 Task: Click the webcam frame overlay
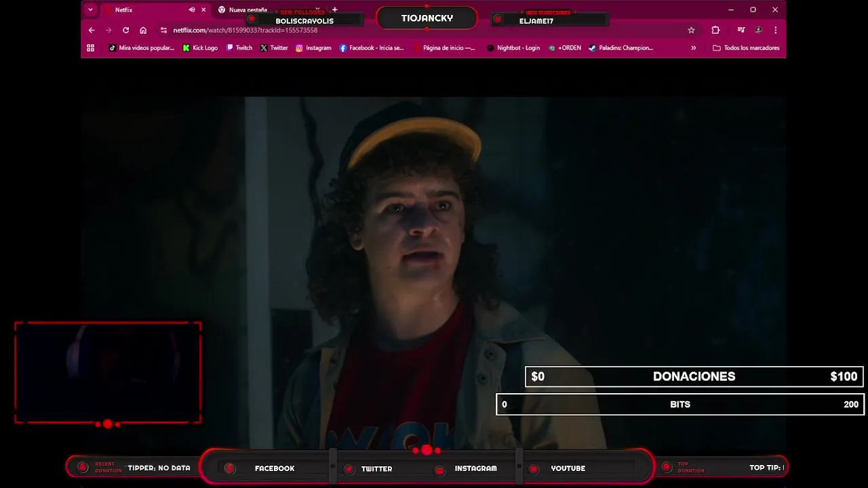(108, 373)
